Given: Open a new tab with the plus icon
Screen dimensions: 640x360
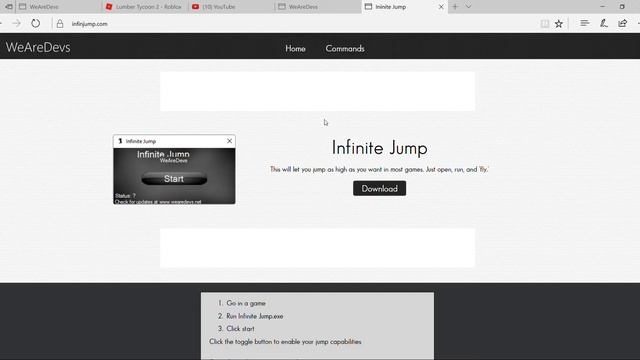Looking at the screenshot, I should point(455,7).
